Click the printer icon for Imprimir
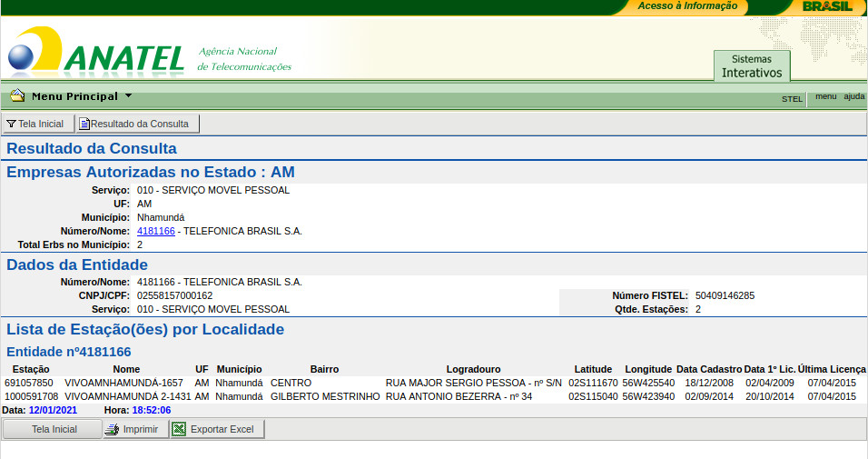The height and width of the screenshot is (459, 868). (112, 429)
